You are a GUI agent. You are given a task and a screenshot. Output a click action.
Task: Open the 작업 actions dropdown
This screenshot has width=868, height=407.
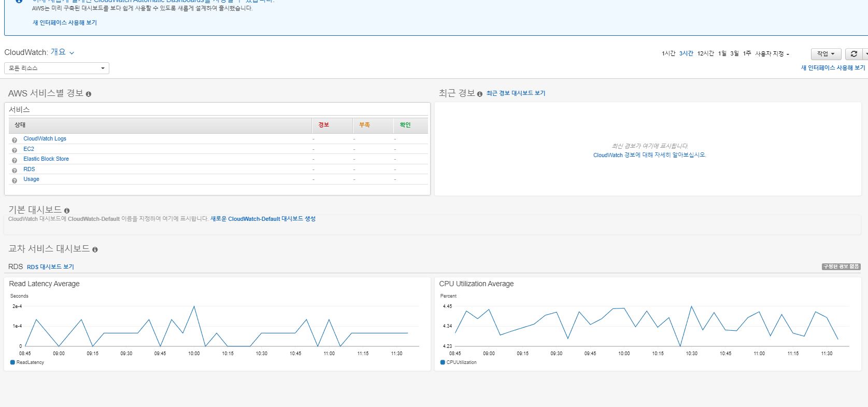coord(826,54)
